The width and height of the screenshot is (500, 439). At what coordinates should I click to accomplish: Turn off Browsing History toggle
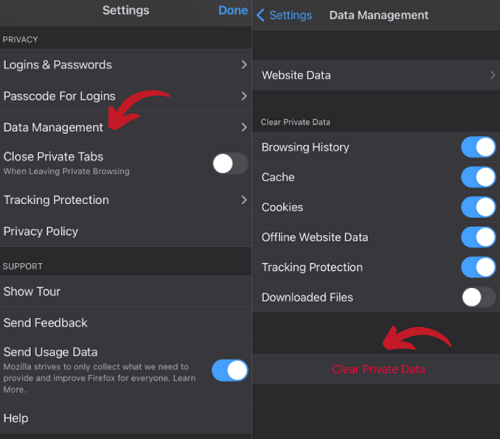(478, 147)
